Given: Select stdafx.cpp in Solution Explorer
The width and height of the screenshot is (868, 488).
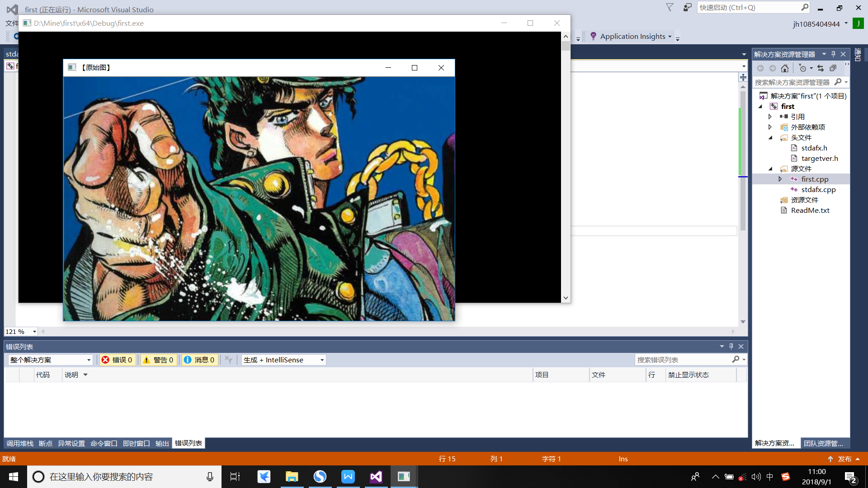Looking at the screenshot, I should coord(818,189).
